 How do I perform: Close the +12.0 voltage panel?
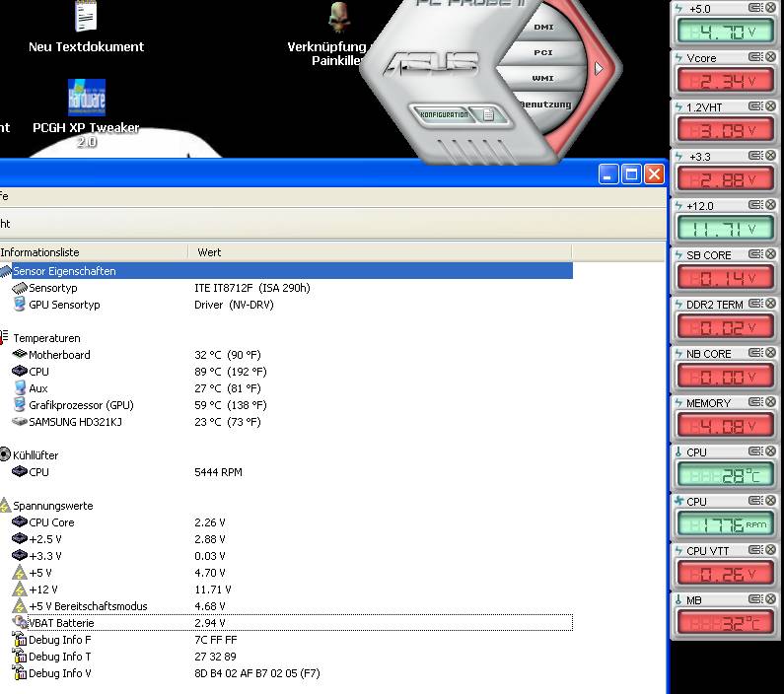[770, 205]
